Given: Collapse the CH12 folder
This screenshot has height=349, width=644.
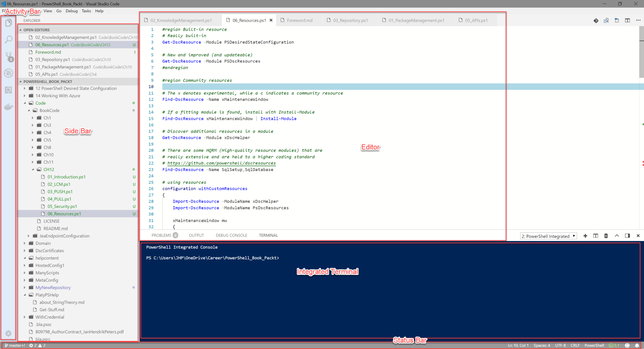Looking at the screenshot, I should [33, 170].
